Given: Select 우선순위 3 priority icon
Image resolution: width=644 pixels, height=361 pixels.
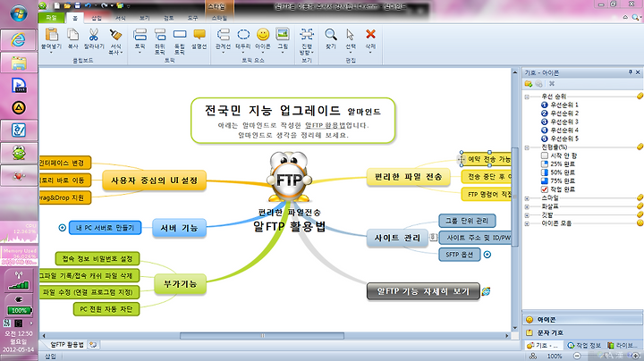Looking at the screenshot, I should pyautogui.click(x=545, y=122).
